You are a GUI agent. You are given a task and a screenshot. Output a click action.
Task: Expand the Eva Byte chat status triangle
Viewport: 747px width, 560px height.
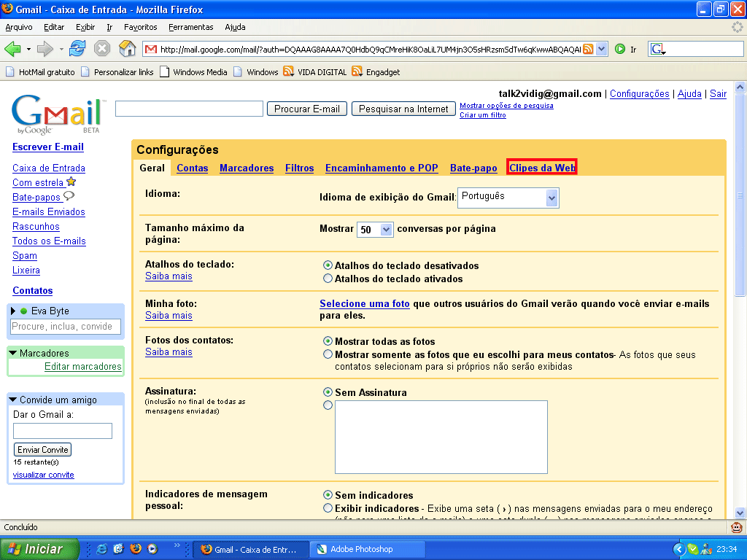pos(13,311)
